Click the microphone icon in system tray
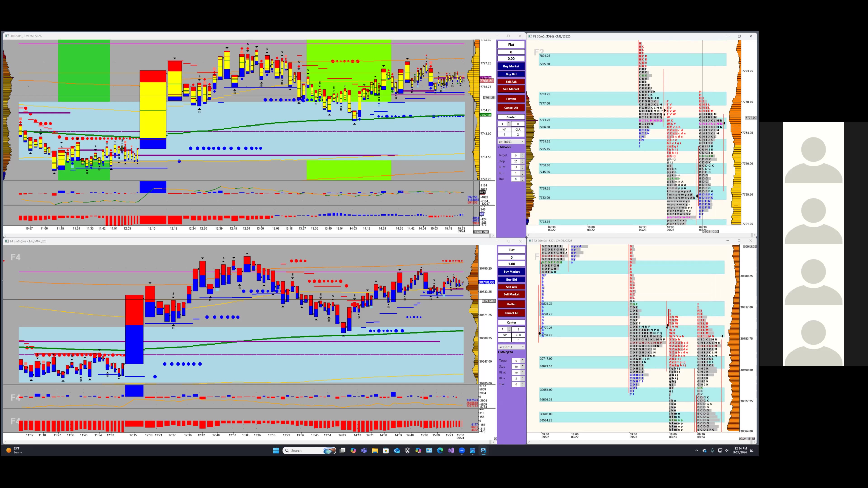 click(712, 451)
